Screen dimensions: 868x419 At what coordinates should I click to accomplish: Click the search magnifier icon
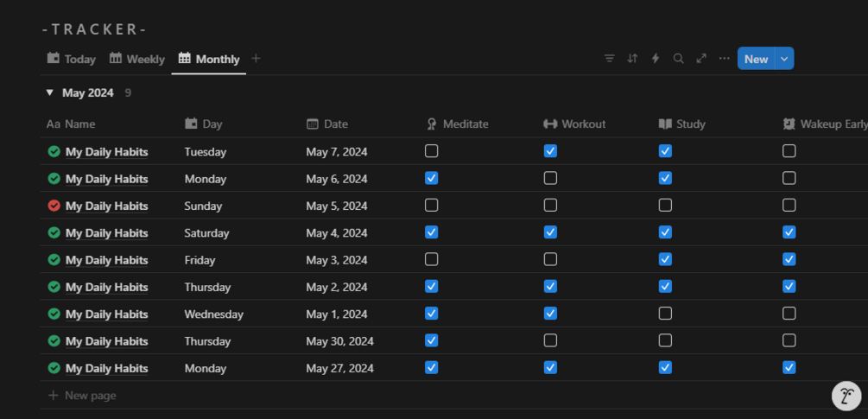coord(679,59)
